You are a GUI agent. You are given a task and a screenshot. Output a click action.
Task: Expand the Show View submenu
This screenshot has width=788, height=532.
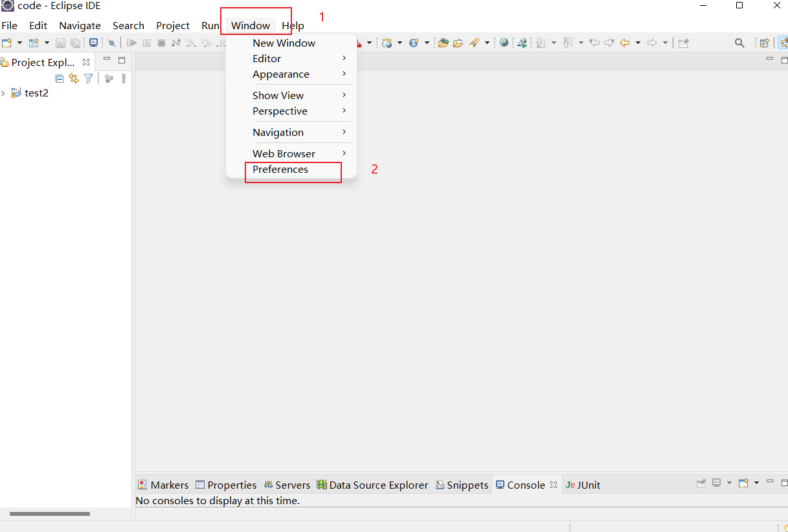pos(291,95)
